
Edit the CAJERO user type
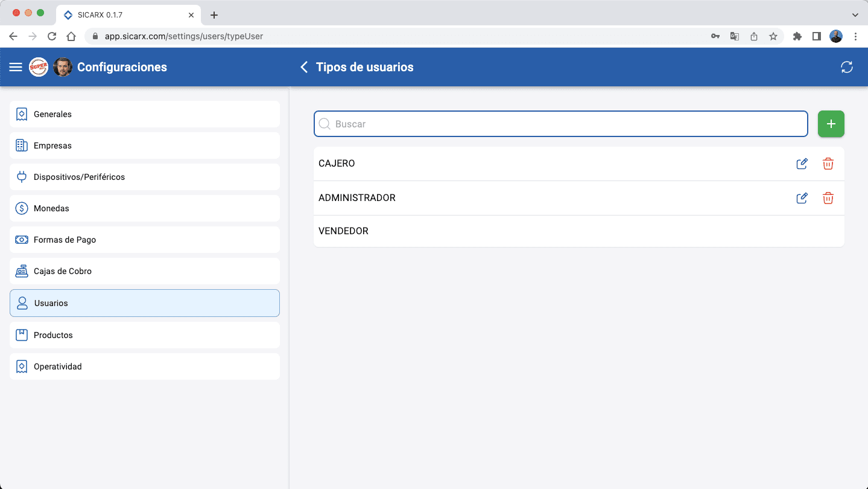(802, 164)
